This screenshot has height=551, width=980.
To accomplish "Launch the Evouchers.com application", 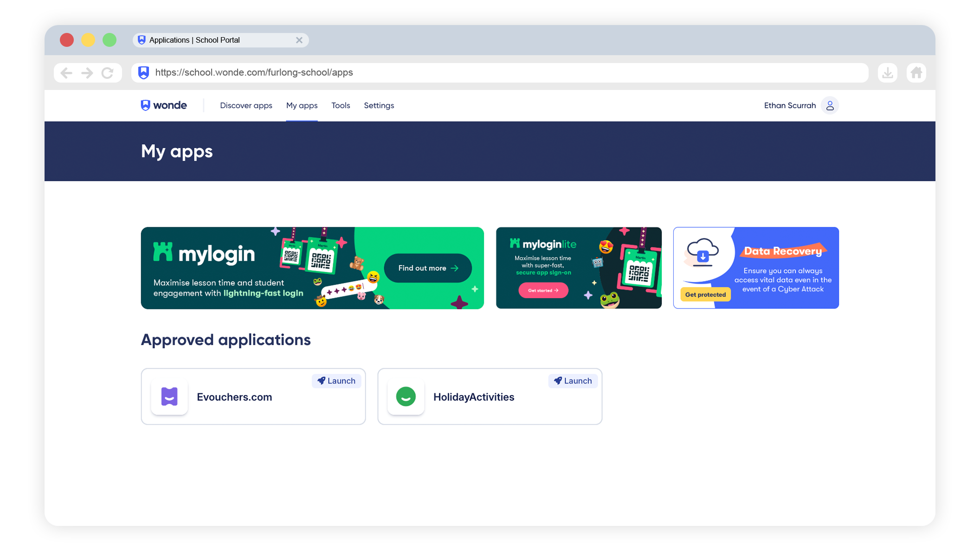I will [336, 381].
